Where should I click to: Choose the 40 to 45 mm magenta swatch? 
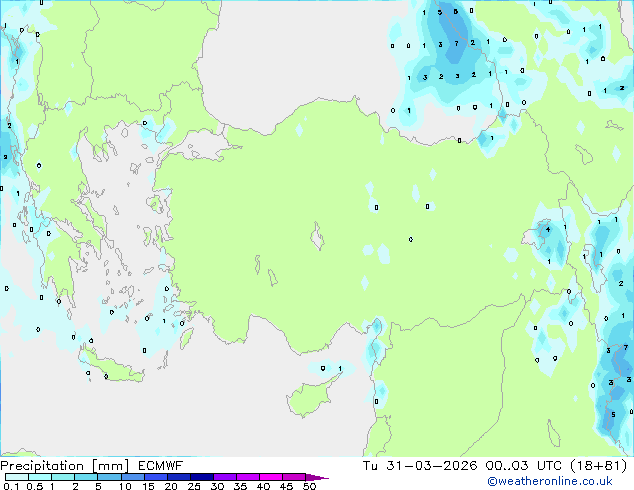coord(271,477)
